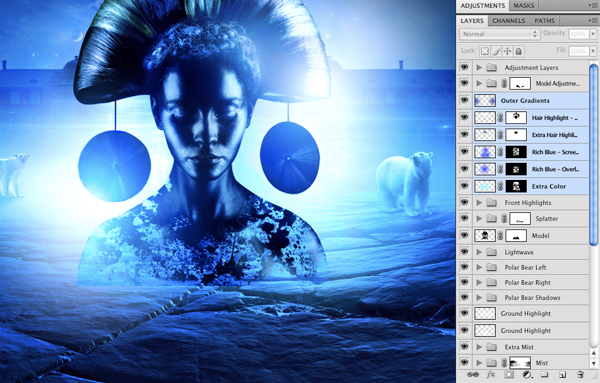The width and height of the screenshot is (600, 383).
Task: Toggle visibility of Model layer
Action: pos(464,235)
